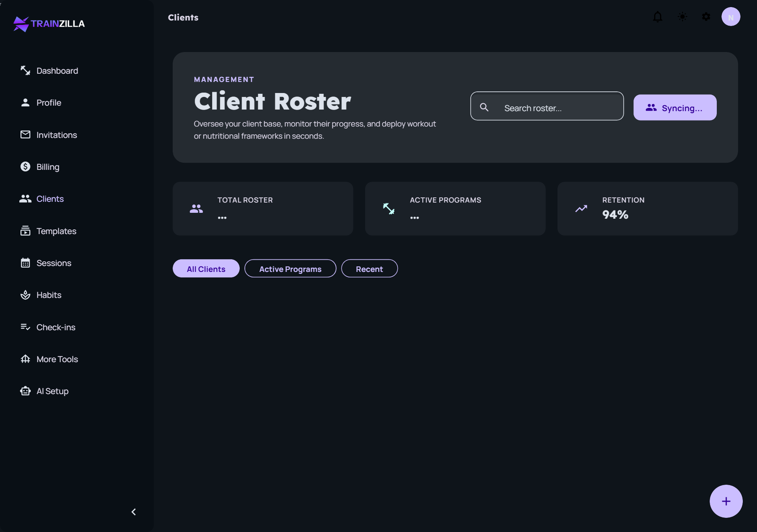The width and height of the screenshot is (757, 532).
Task: Toggle light/dark theme sun icon
Action: [x=682, y=17]
